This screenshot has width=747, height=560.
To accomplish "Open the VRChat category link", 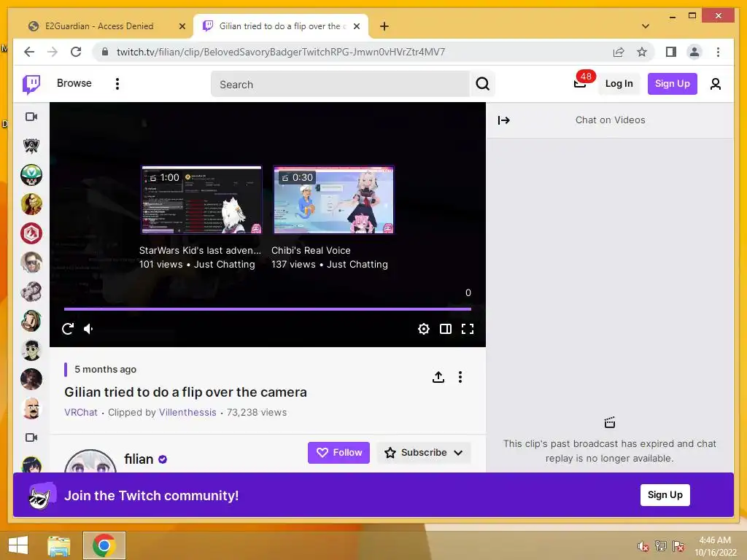I will (81, 413).
